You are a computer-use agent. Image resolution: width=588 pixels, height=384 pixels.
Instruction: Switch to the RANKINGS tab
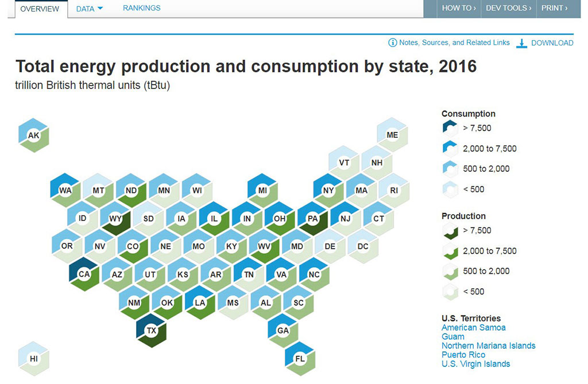pos(141,8)
